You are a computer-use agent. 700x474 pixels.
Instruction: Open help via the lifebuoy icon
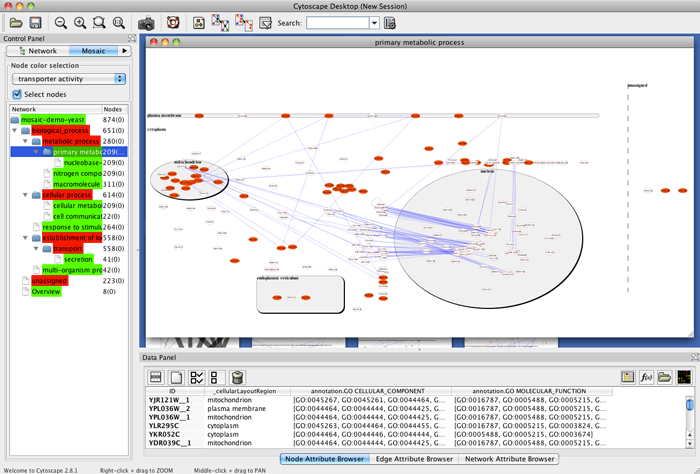(x=172, y=22)
